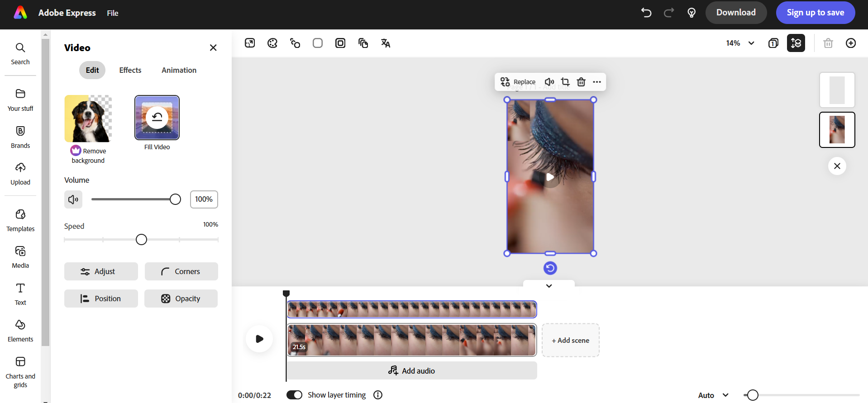This screenshot has height=403, width=868.
Task: Add a new page with plus icon
Action: coord(851,43)
